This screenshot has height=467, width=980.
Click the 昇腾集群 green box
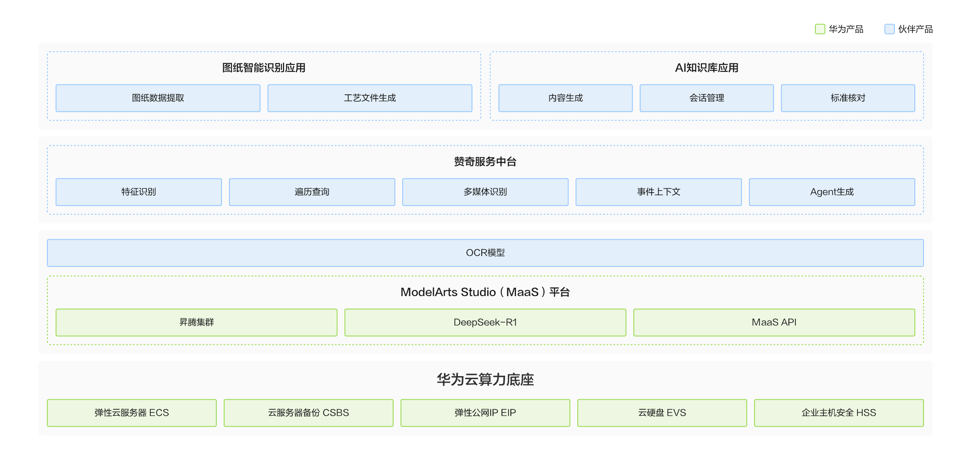point(196,322)
